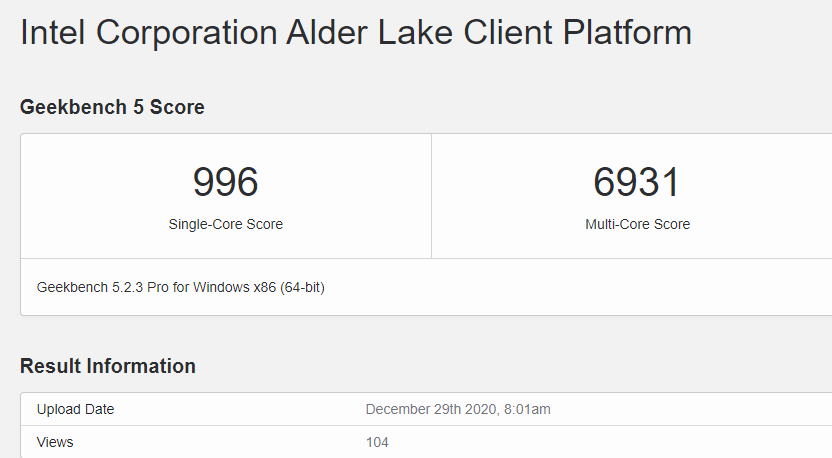Click the Single-Core Score label
Image resolution: width=832 pixels, height=458 pixels.
225,224
